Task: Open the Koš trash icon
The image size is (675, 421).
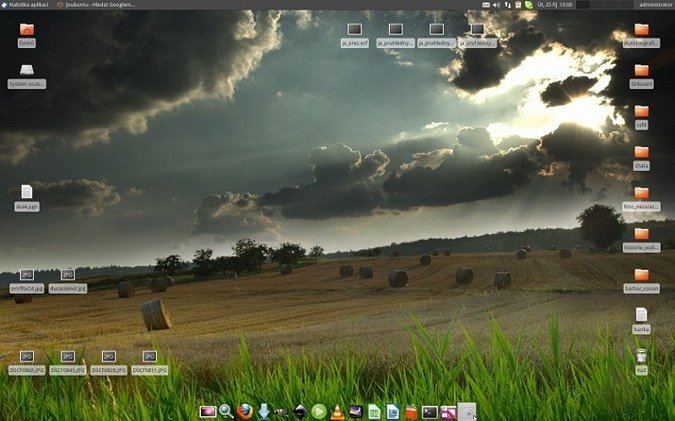Action: pyautogui.click(x=641, y=356)
